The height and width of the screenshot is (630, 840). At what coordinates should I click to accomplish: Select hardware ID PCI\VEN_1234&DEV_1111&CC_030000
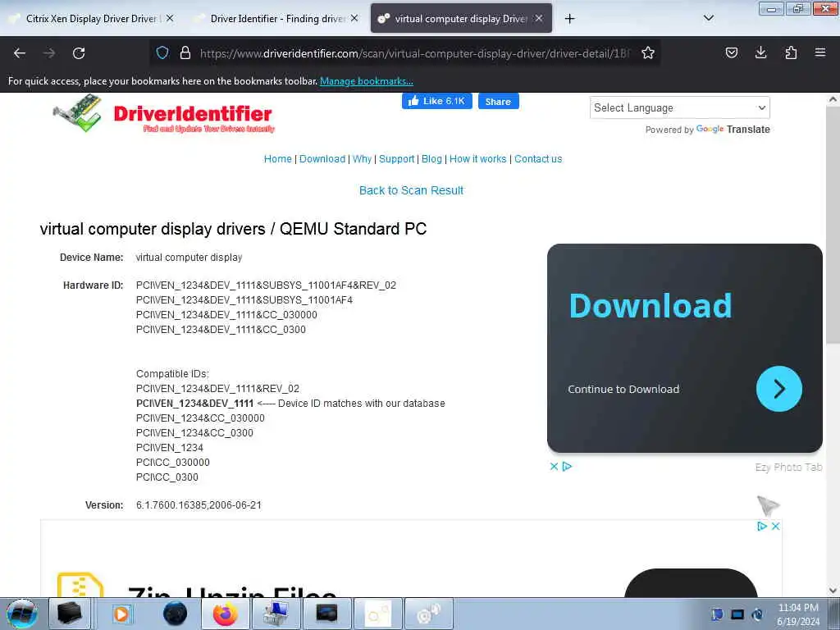[x=226, y=315]
